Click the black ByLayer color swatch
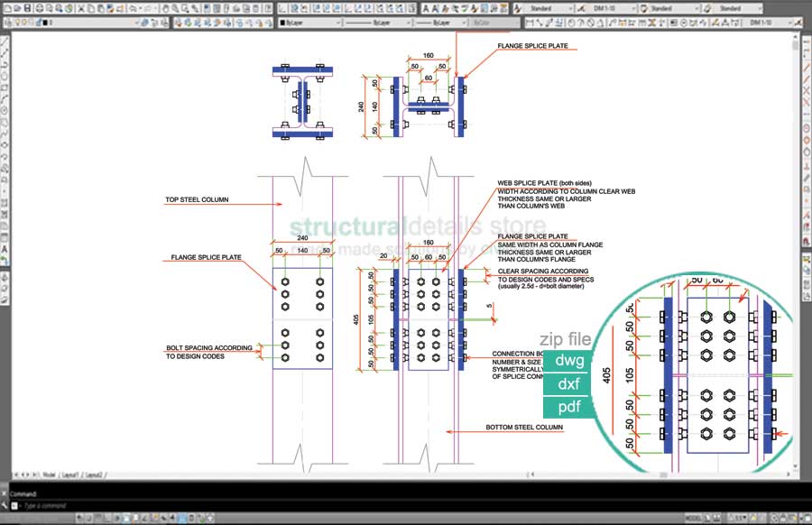The height and width of the screenshot is (525, 812). [x=283, y=23]
